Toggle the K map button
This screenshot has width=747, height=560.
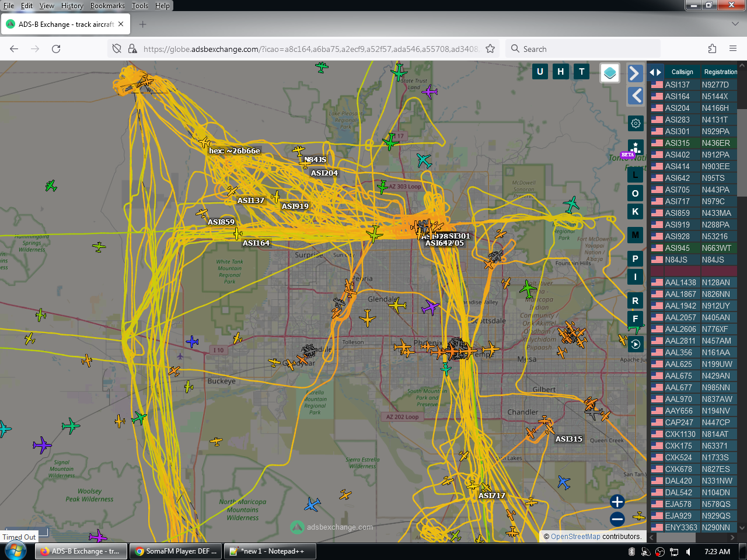(636, 212)
